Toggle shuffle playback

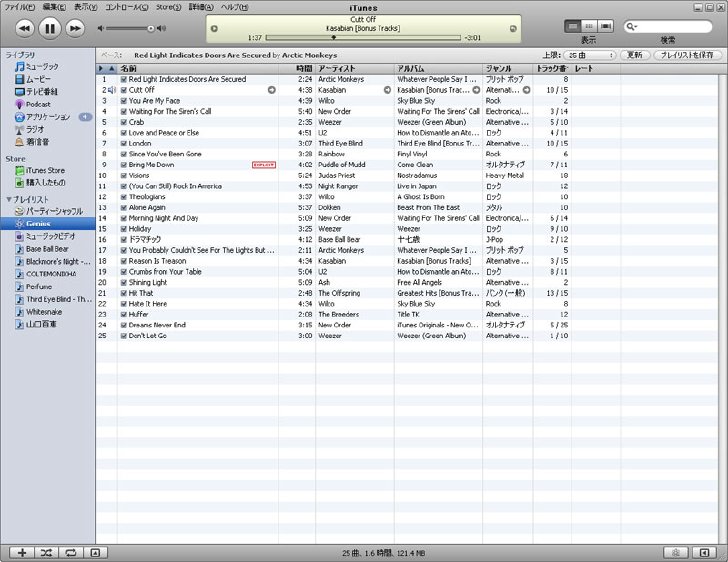tap(46, 552)
